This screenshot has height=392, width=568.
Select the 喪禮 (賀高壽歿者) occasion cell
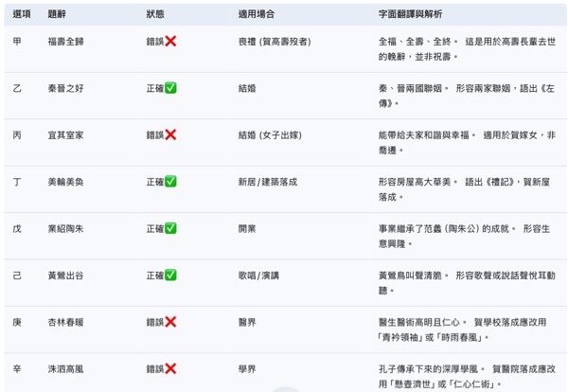pyautogui.click(x=275, y=42)
